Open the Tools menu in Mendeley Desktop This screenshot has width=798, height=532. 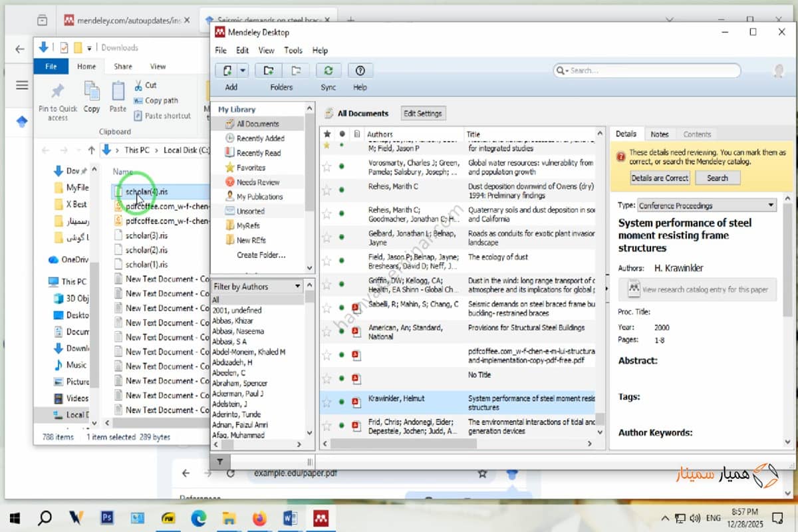[293, 51]
